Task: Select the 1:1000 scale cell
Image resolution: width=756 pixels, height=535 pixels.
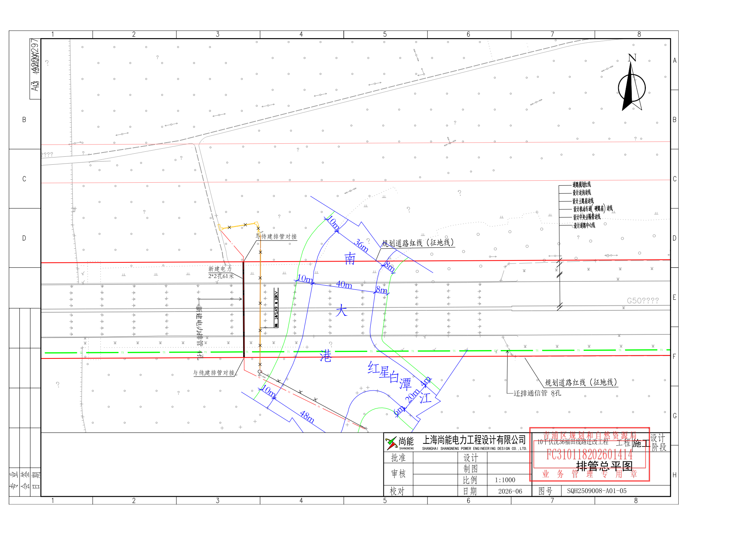Action: [505, 480]
